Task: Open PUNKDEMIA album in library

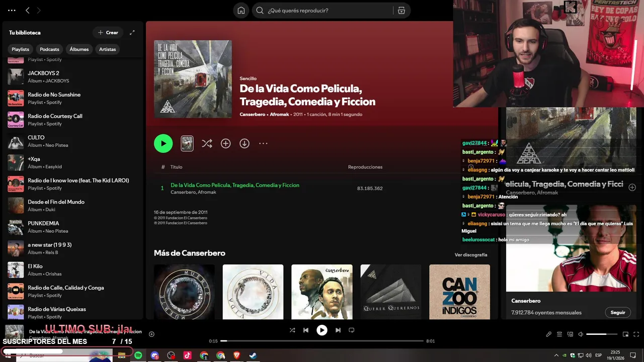Action: point(73,227)
